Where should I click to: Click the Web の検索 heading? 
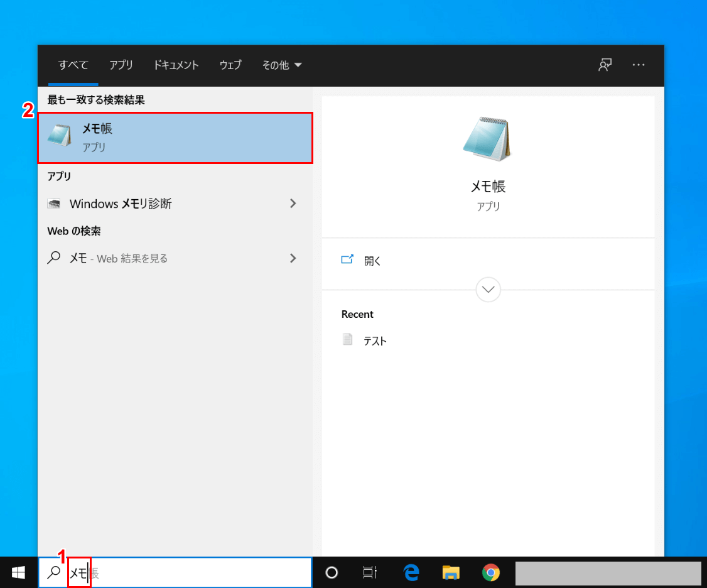[74, 231]
